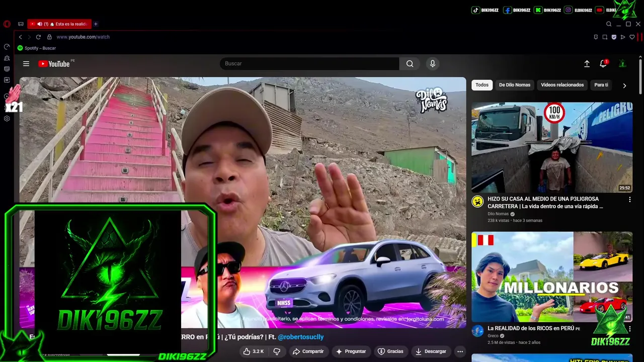This screenshot has width=644, height=362.
Task: Click the send-to-flow arrow icon
Action: pyautogui.click(x=623, y=37)
